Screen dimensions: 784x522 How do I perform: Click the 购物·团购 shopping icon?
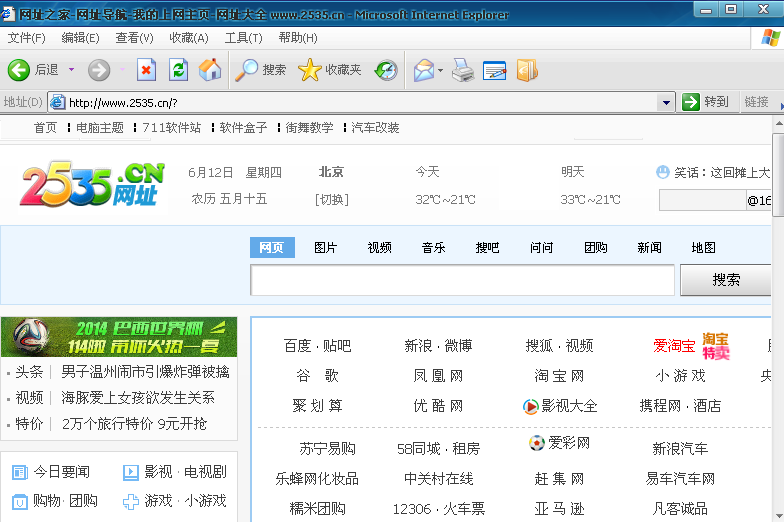tap(20, 502)
